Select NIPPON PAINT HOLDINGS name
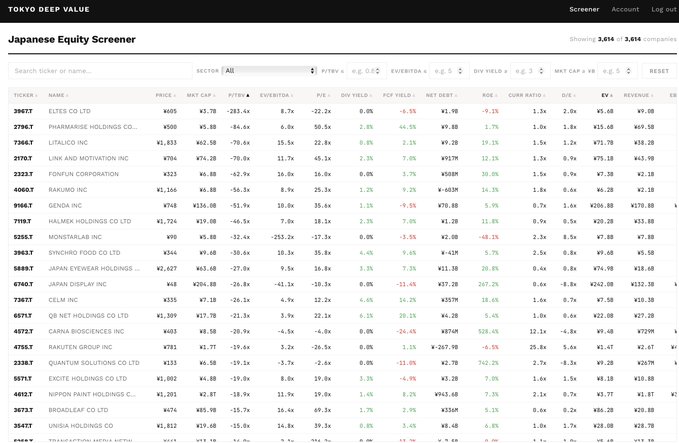The image size is (679, 443). coord(92,394)
